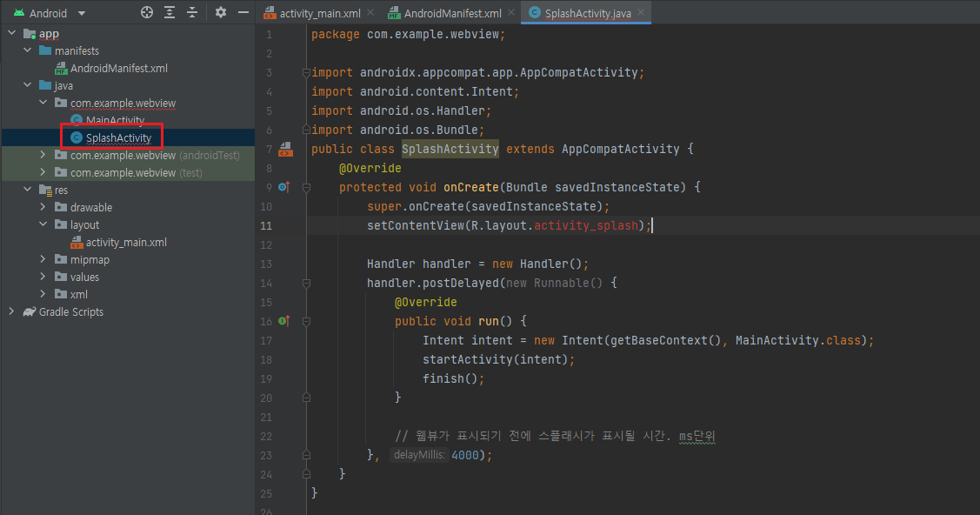Click the mipmap folder icon
980x515 pixels.
click(x=61, y=258)
